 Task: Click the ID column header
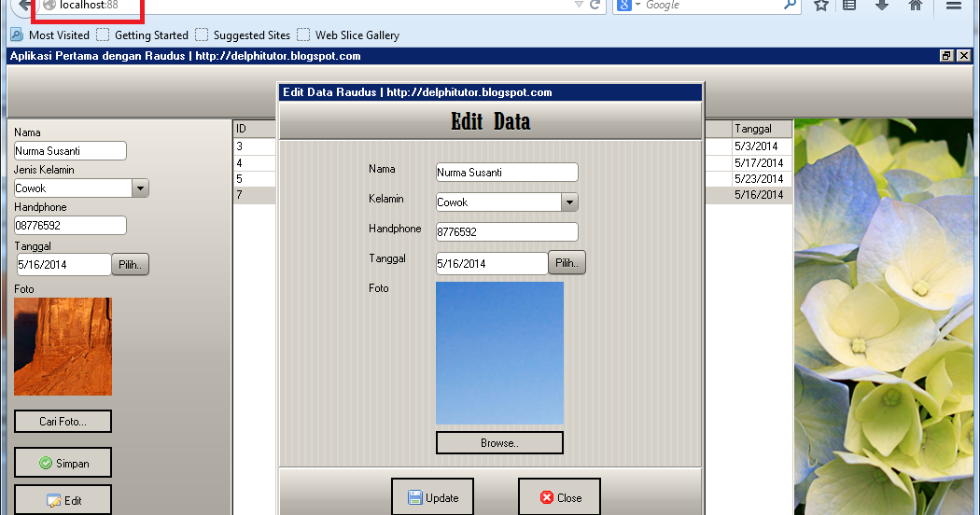[255, 129]
